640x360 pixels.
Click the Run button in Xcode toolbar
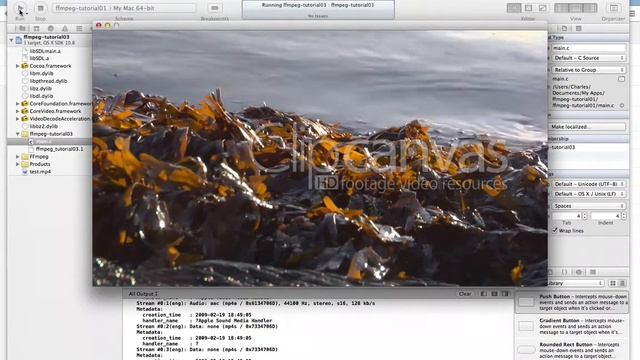20,8
